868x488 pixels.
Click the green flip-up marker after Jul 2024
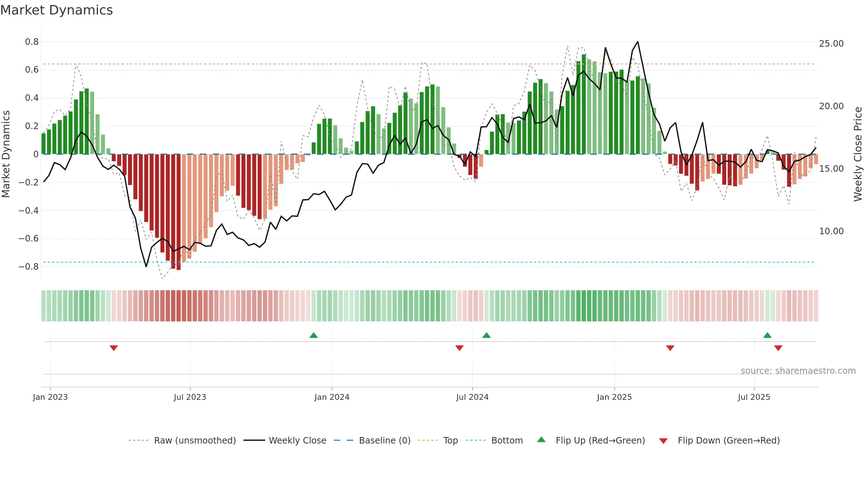coord(486,335)
